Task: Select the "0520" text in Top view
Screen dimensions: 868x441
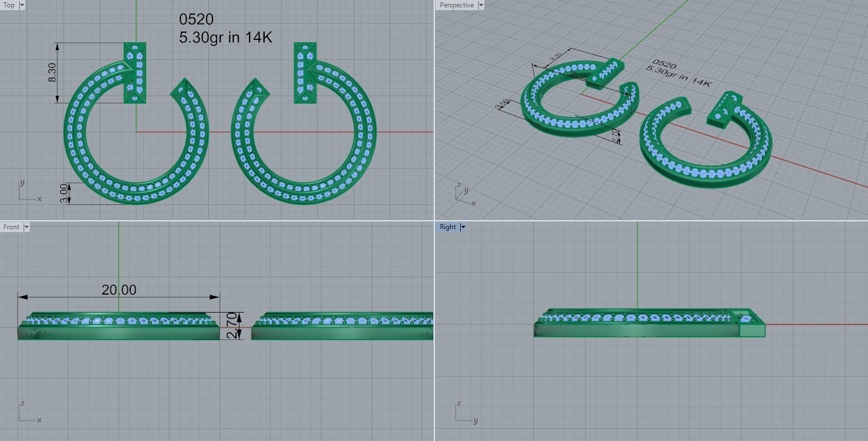Action: (196, 19)
